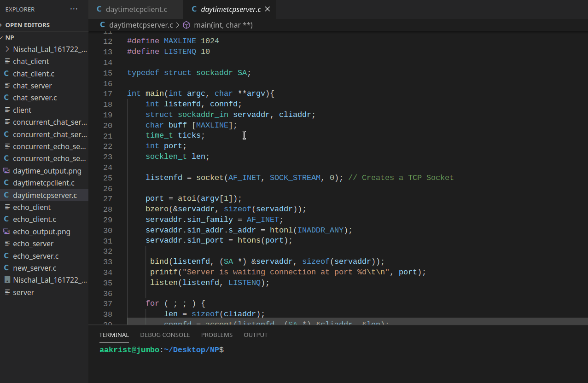Click line number 25 in the gutter
Viewport: 588px width, 383px height.
[x=108, y=178]
